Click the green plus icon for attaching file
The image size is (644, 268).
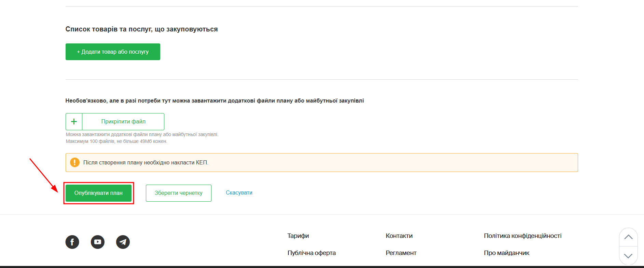[x=74, y=122]
